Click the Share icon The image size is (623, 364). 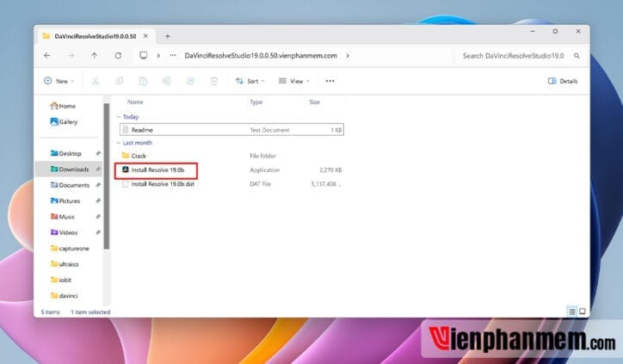(x=190, y=81)
